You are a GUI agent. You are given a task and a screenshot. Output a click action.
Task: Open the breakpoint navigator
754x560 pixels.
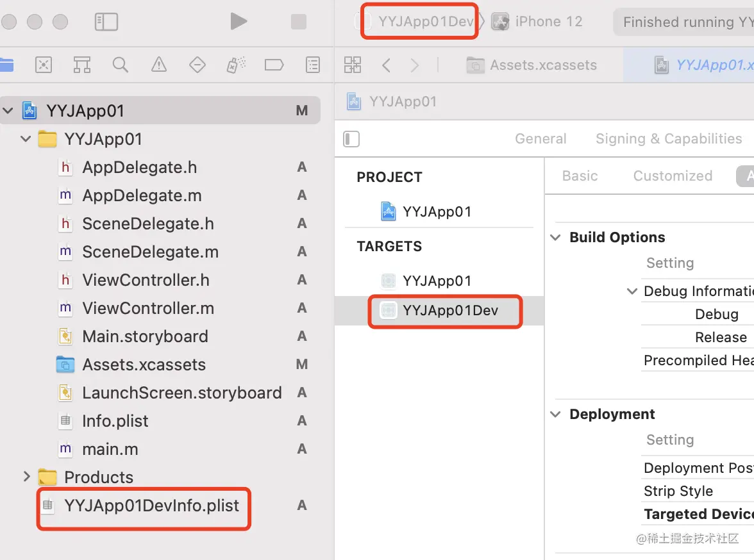tap(274, 65)
